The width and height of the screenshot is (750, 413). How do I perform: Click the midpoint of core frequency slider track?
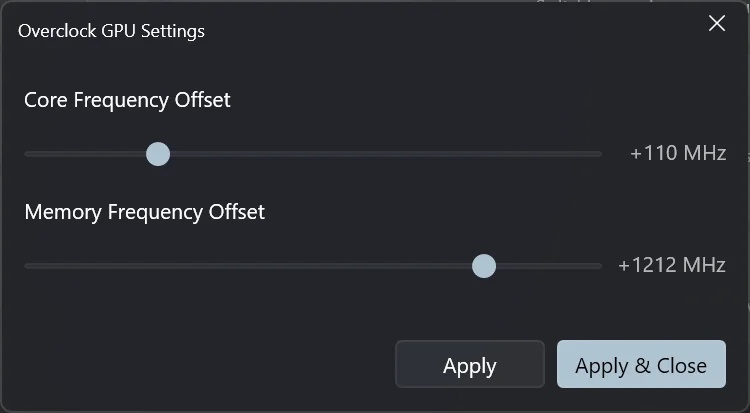click(x=313, y=154)
